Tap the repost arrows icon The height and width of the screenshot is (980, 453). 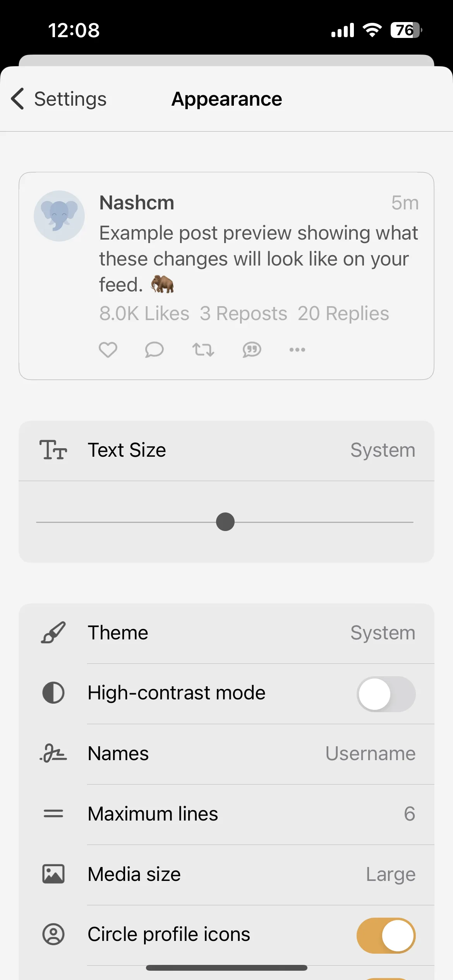pyautogui.click(x=203, y=350)
